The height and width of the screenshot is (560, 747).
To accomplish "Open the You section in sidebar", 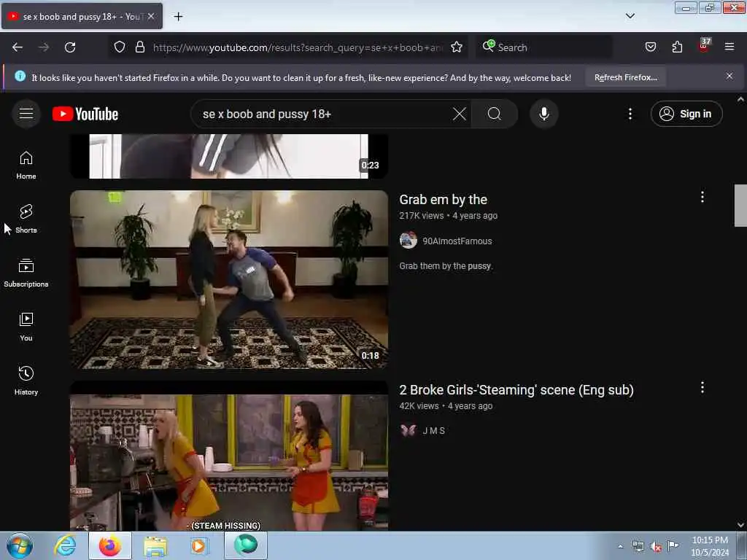I will tap(26, 327).
